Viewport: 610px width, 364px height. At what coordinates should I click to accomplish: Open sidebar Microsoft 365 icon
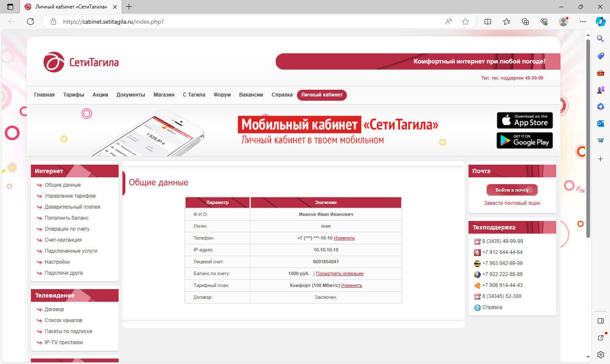point(601,107)
